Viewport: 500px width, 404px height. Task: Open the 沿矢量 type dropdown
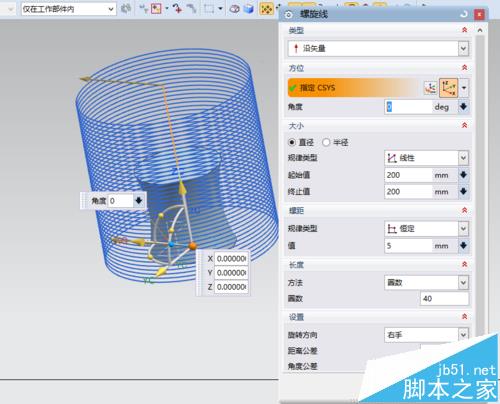[378, 48]
